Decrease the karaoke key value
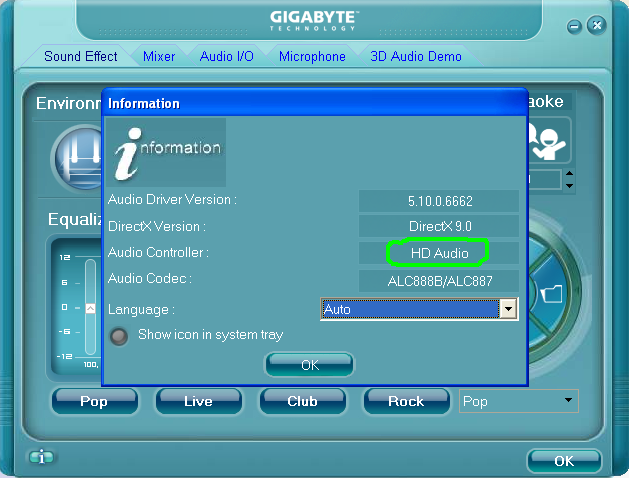Viewport: 629px width, 478px height. click(569, 186)
